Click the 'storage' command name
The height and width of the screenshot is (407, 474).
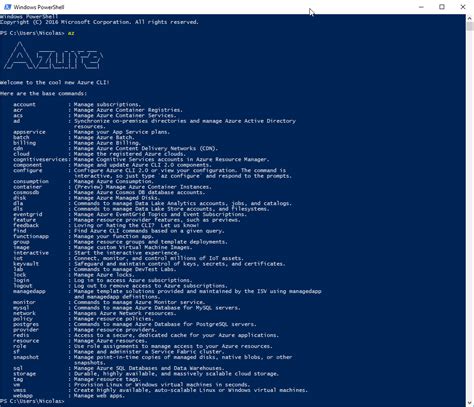[24, 374]
